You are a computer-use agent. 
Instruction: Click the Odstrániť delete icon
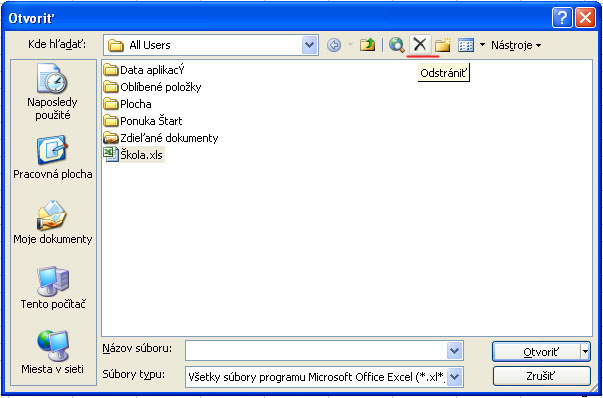[x=420, y=45]
